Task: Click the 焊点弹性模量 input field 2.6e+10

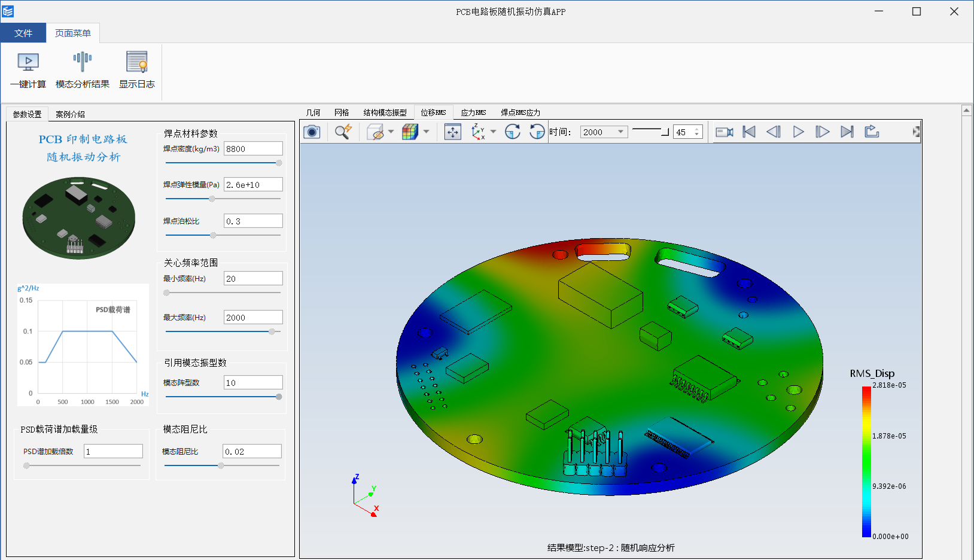Action: coord(253,184)
